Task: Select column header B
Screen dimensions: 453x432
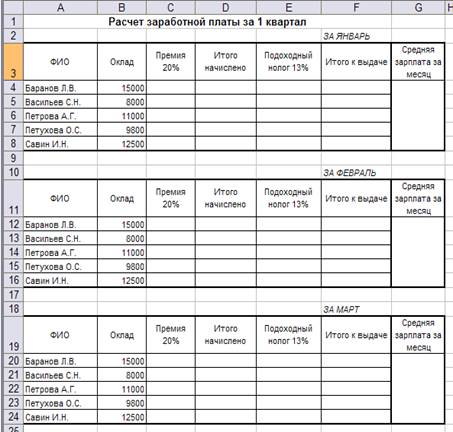Action: coord(122,7)
